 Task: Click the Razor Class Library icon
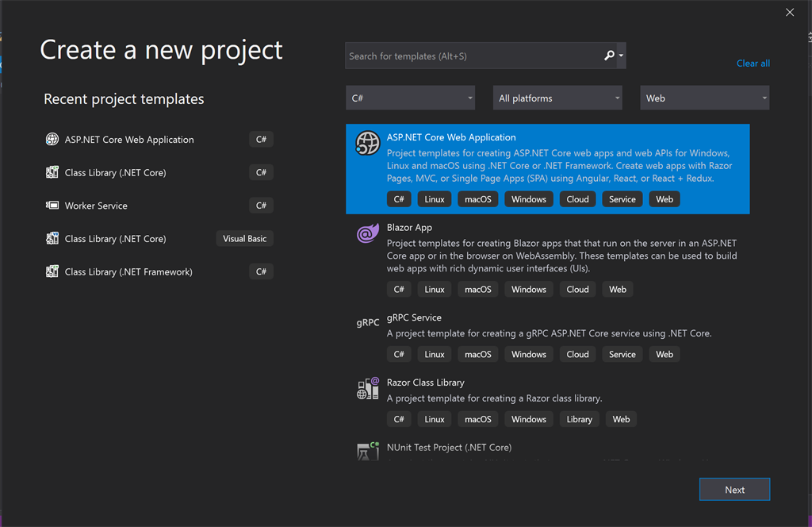tap(367, 388)
